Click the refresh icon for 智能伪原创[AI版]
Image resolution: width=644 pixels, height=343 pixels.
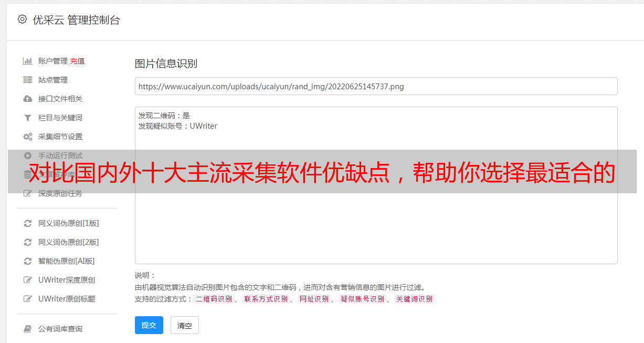(28, 261)
